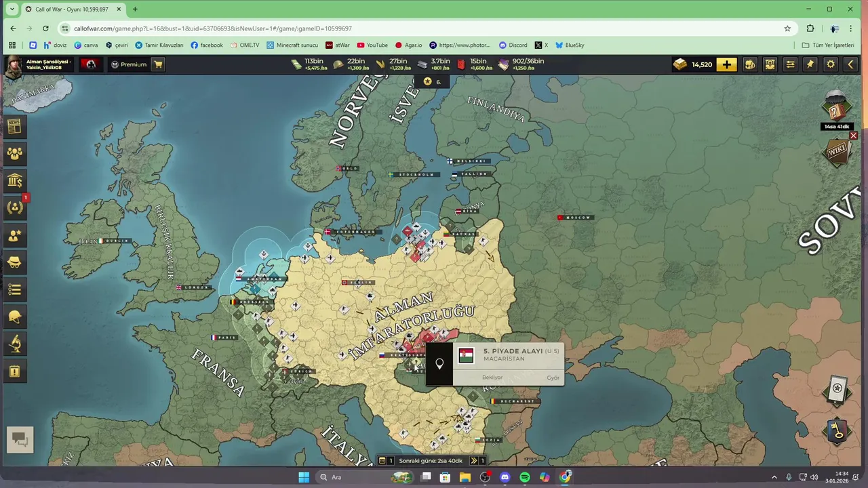The height and width of the screenshot is (488, 868).
Task: Click the browser address bar URL
Action: pos(213,28)
